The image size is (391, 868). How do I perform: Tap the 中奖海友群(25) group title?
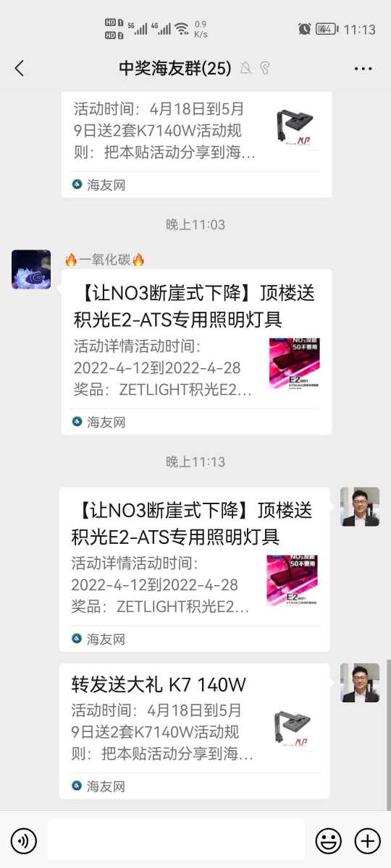175,68
